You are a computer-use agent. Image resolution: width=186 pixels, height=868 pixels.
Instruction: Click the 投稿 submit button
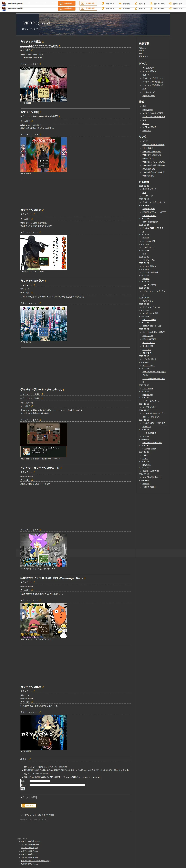click(22, 789)
